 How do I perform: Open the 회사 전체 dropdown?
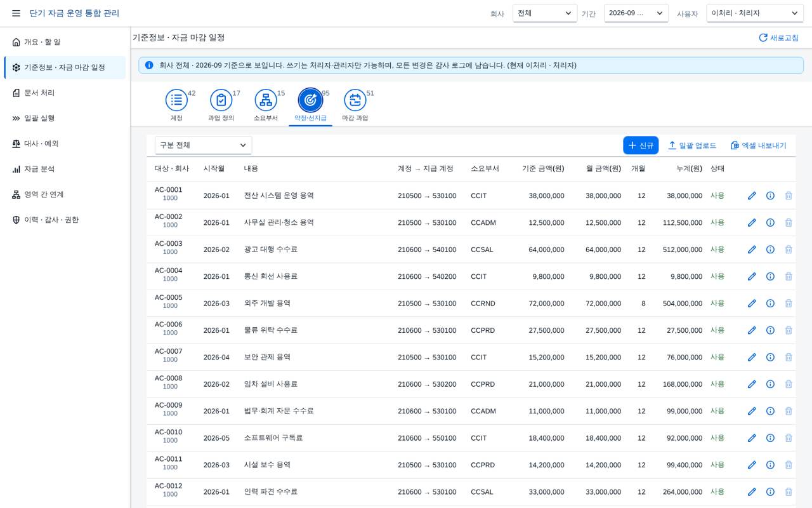[545, 13]
